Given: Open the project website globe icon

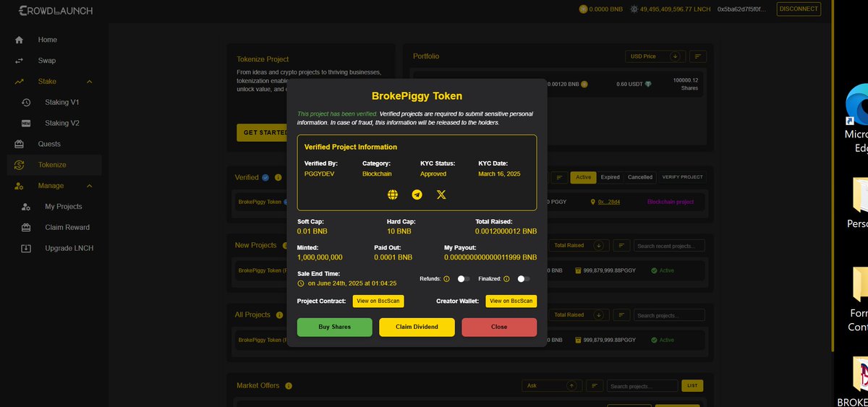Looking at the screenshot, I should pyautogui.click(x=393, y=194).
